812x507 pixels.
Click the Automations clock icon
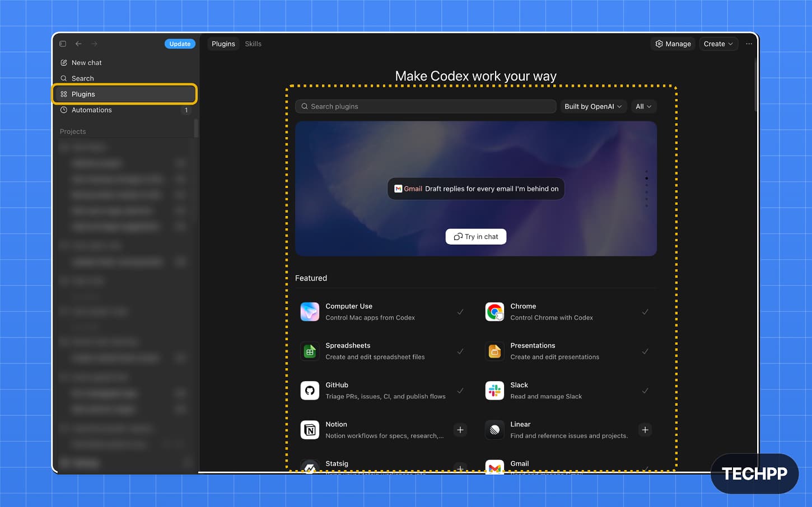point(64,110)
